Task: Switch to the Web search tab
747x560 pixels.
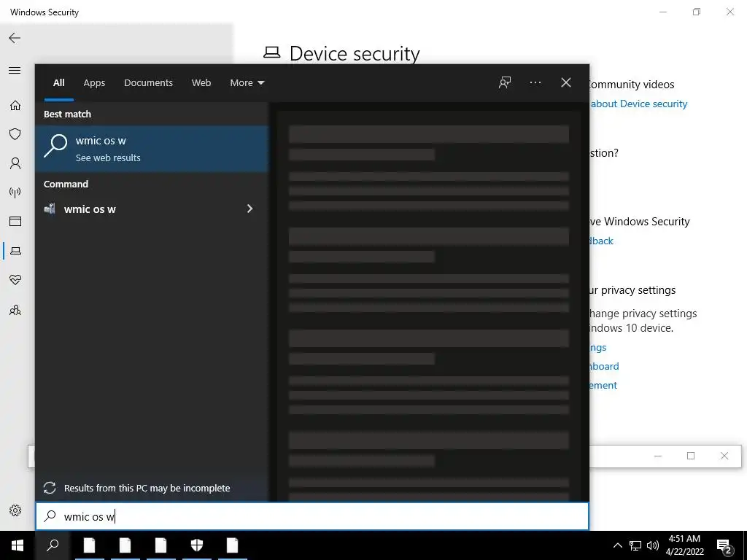Action: point(201,83)
